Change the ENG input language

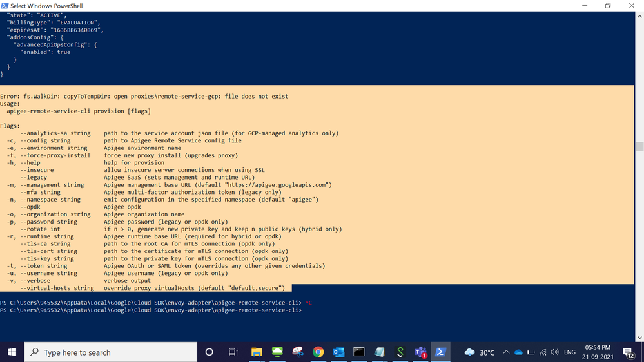click(570, 352)
